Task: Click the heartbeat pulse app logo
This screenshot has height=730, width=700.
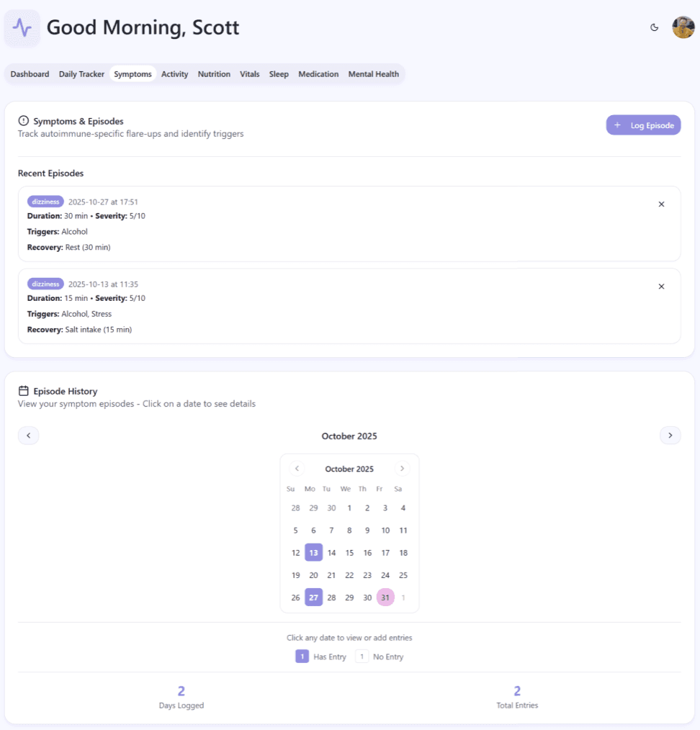Action: [x=22, y=28]
